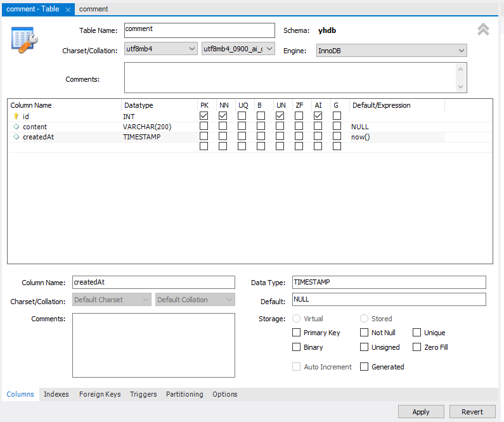The image size is (504, 422).
Task: Click the PK checkbox in the empty new row
Action: tap(204, 146)
